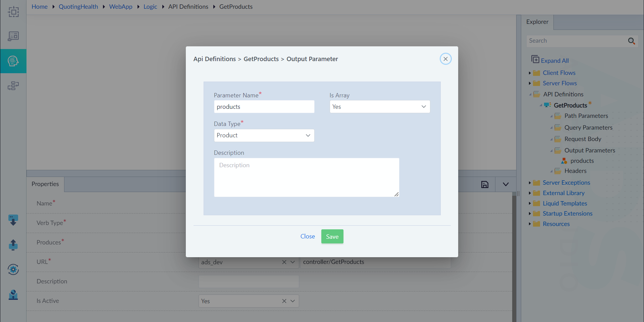
Task: Click Save button in dialog
Action: tap(332, 236)
